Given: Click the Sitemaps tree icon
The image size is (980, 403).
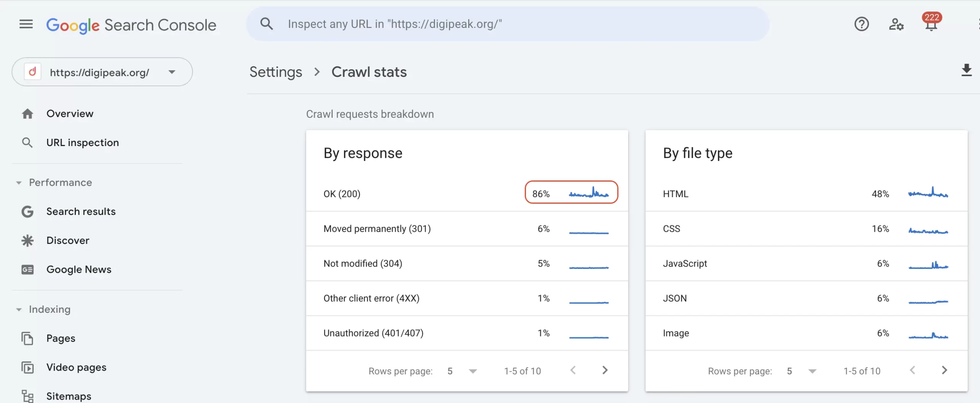Looking at the screenshot, I should tap(27, 396).
